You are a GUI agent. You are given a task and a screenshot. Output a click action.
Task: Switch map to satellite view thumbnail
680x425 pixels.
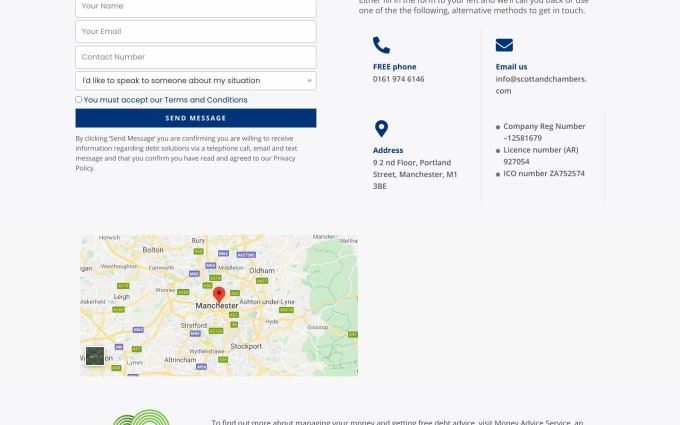pyautogui.click(x=95, y=355)
